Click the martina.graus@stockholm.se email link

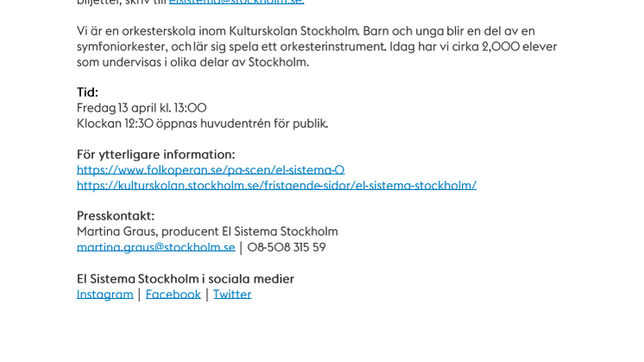155,248
